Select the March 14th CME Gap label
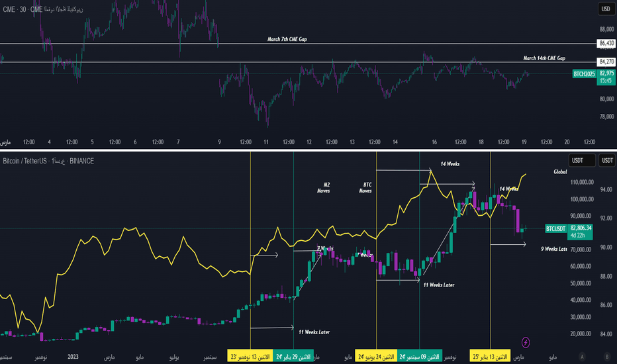Image resolution: width=617 pixels, height=364 pixels. (544, 58)
